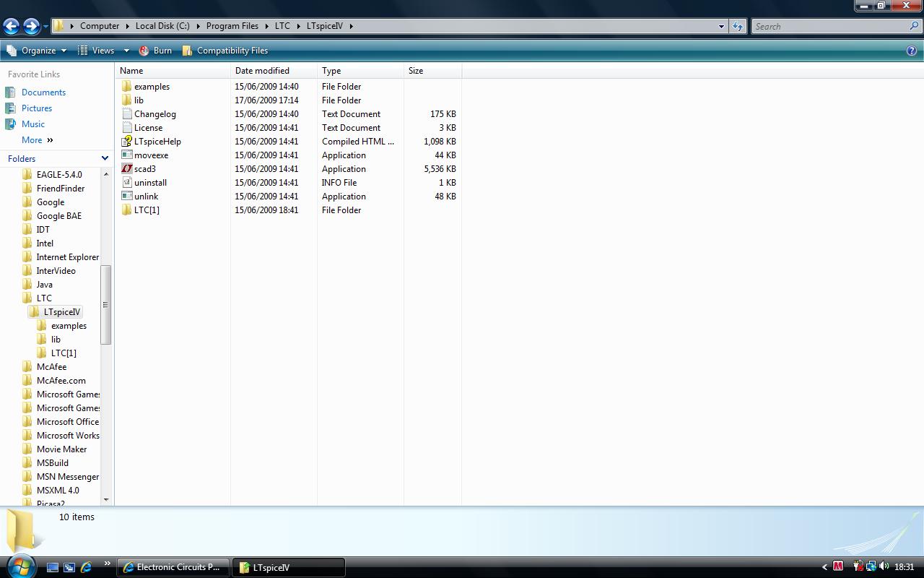The width and height of the screenshot is (924, 578).
Task: Click LTC in the address breadcrumb
Action: tap(282, 26)
